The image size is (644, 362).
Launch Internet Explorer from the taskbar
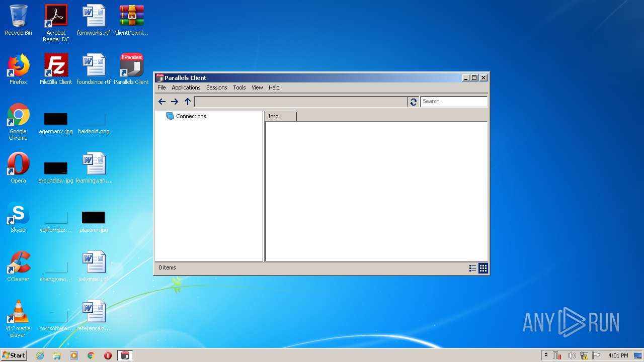pos(40,355)
